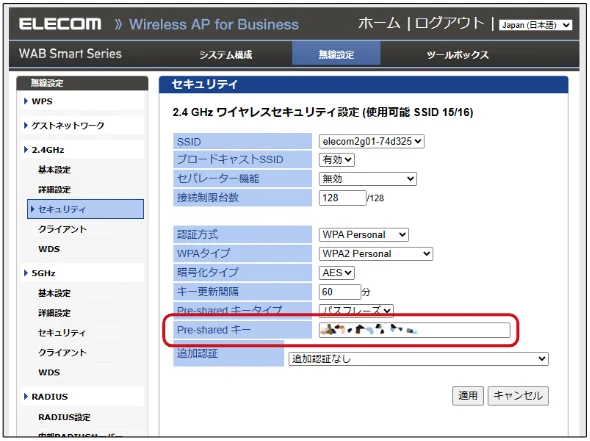Click the RADIUS section arrow icon
This screenshot has height=441, width=590.
[26, 396]
